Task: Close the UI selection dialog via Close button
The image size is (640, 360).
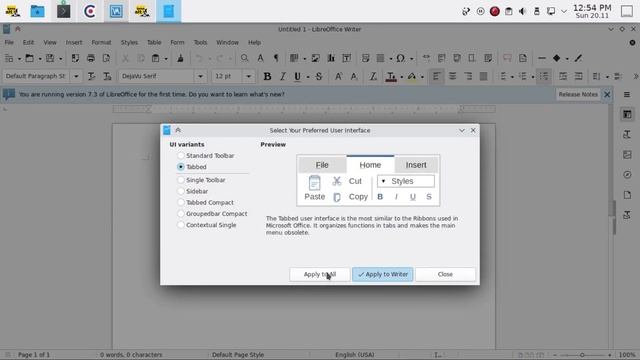Action: coord(445,274)
